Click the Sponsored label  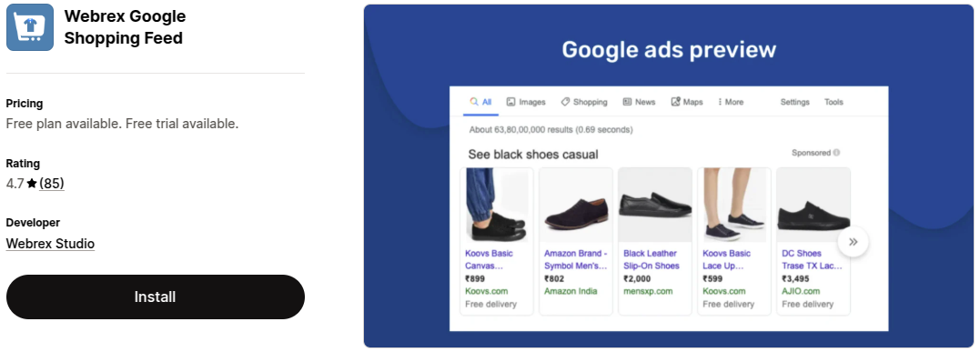(x=812, y=153)
